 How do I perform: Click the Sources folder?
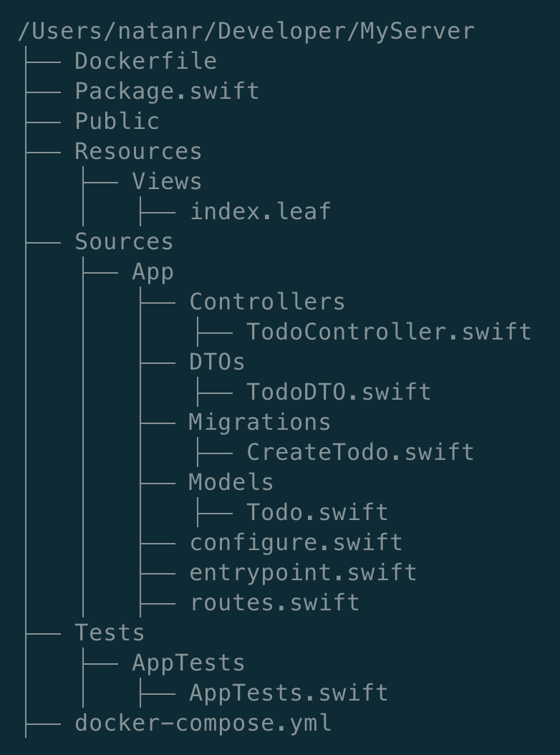(x=124, y=242)
